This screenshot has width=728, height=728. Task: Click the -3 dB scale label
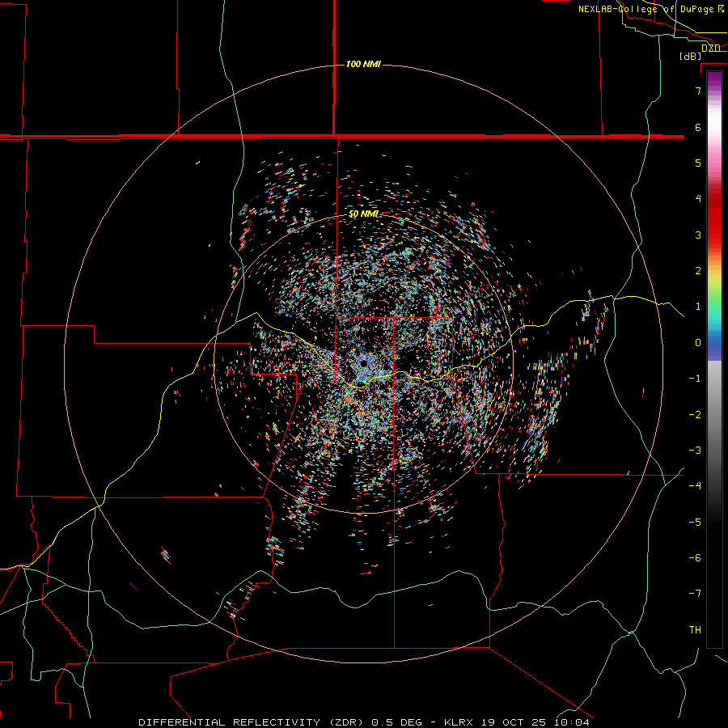[x=695, y=451]
